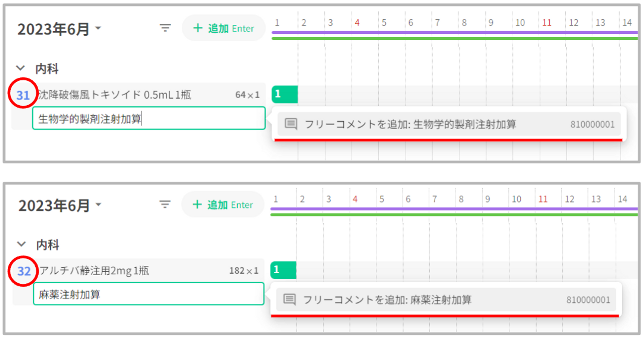Viewport: 644px width, 339px height.
Task: Collapse the 内科 section in top panel
Action: [x=21, y=68]
